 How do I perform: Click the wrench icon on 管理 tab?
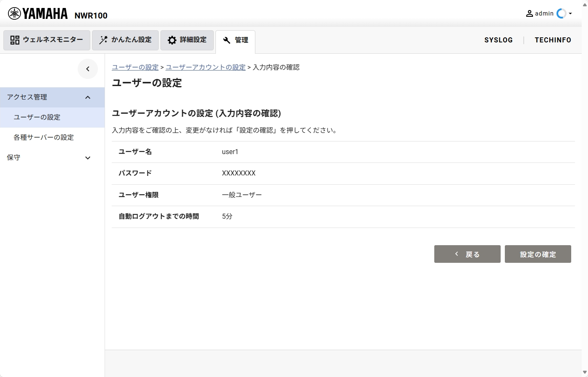coord(226,40)
